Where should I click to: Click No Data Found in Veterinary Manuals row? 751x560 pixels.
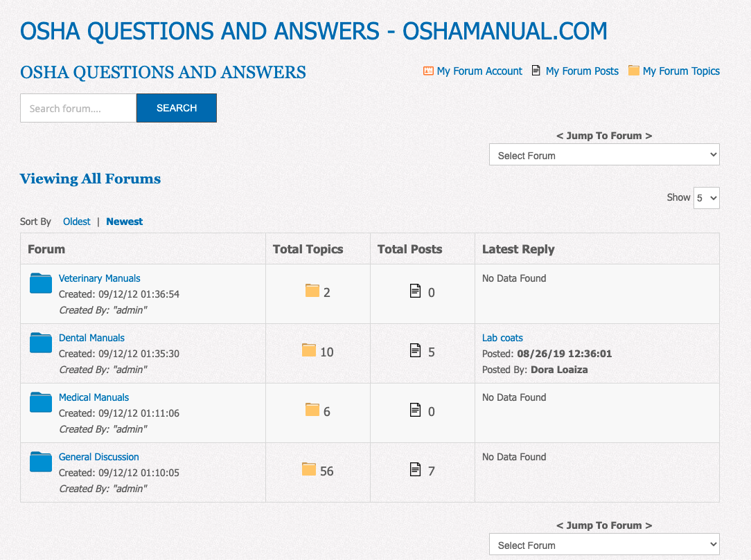pos(514,278)
